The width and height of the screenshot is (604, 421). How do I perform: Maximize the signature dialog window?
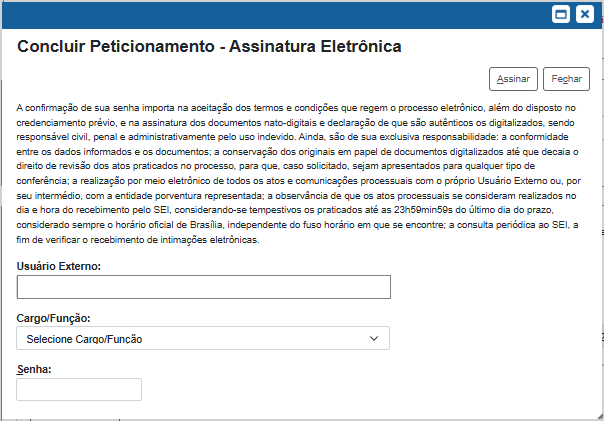coord(560,15)
